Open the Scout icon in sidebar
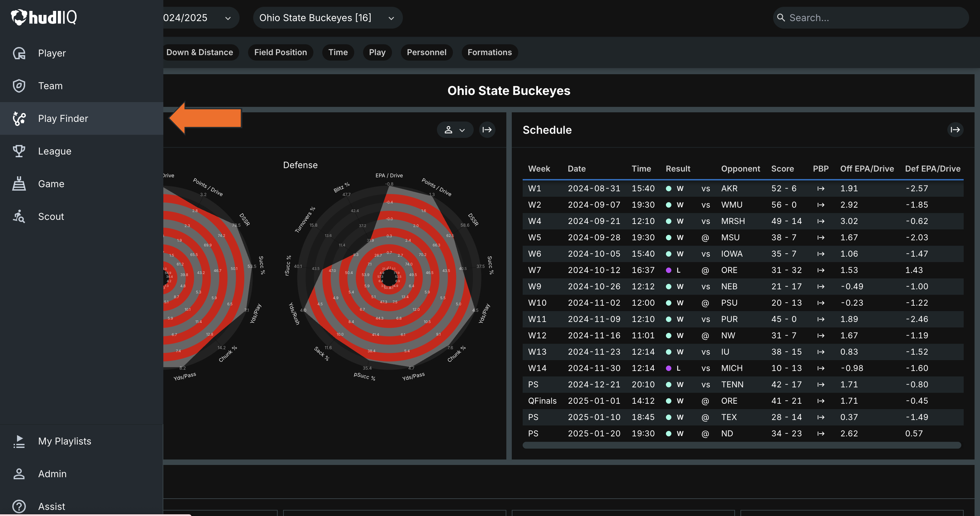This screenshot has width=980, height=516. 19,216
